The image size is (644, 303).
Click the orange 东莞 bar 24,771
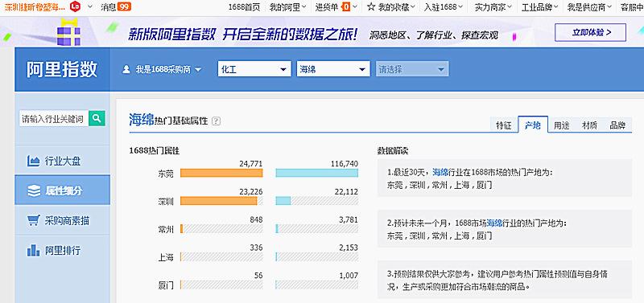click(x=221, y=173)
